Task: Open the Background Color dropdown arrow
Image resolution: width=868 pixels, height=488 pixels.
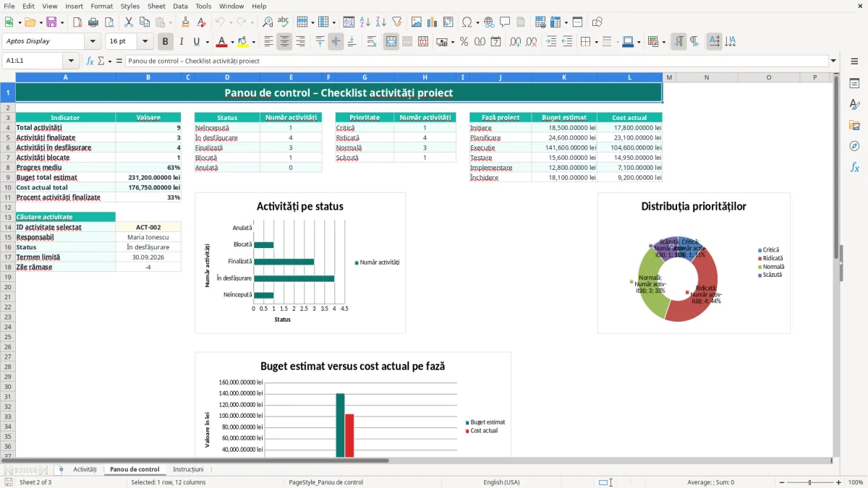Action: click(x=253, y=42)
